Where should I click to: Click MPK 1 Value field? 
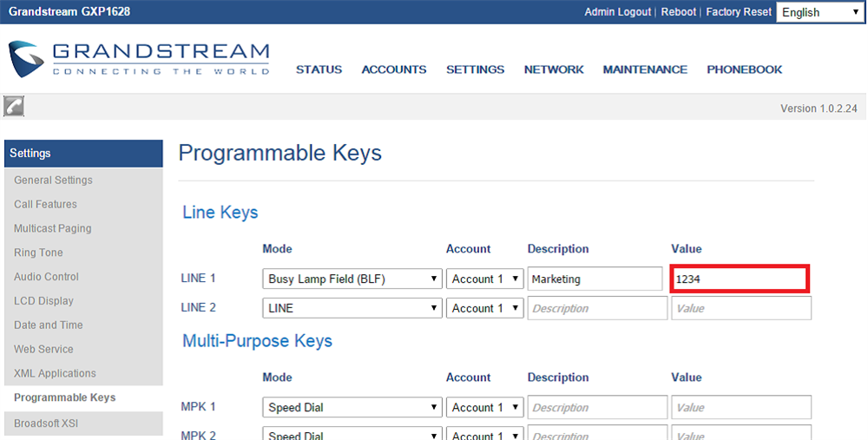(741, 407)
